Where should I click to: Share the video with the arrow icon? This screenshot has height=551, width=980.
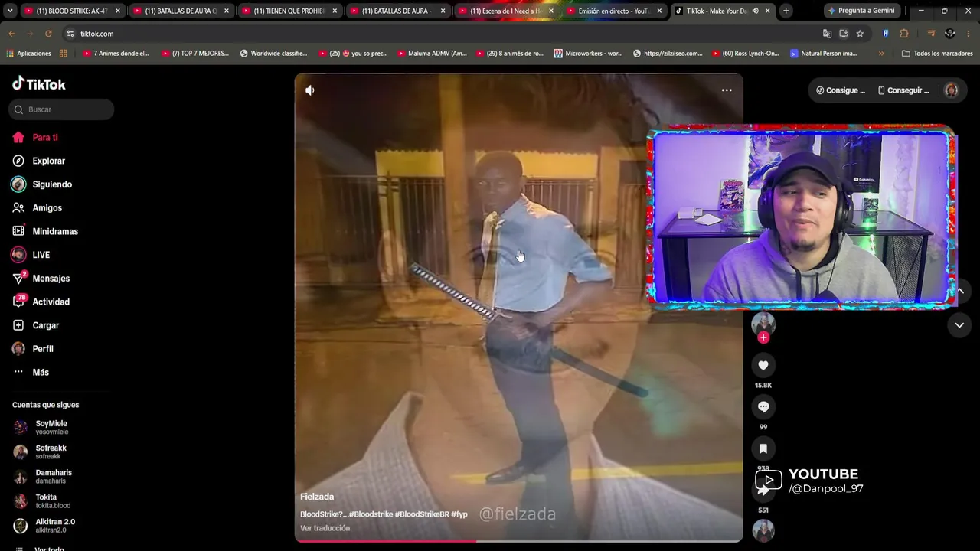coord(763,491)
